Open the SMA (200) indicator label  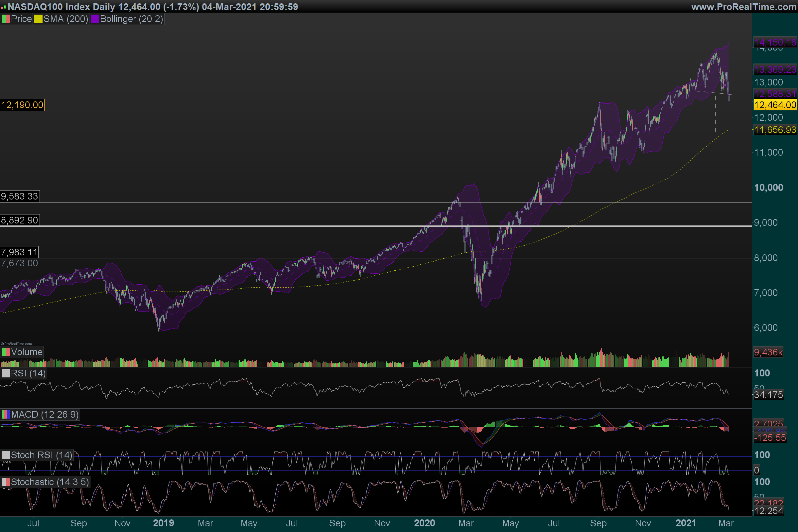click(x=66, y=19)
